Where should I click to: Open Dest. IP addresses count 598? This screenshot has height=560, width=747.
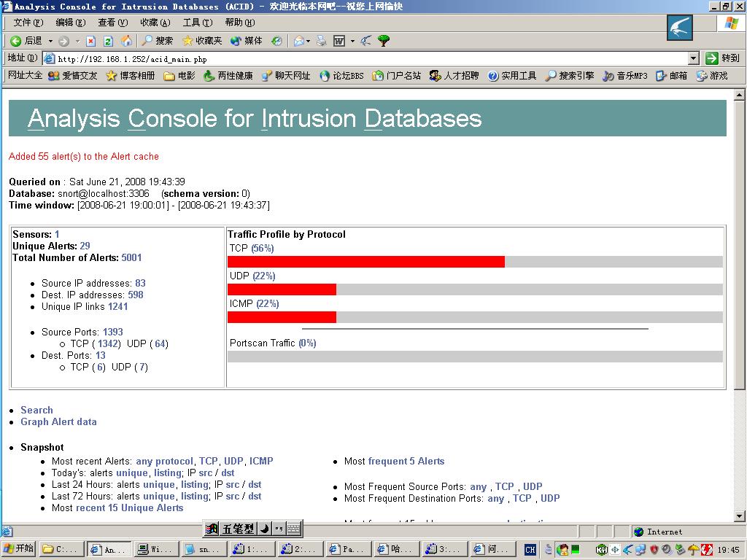point(135,295)
